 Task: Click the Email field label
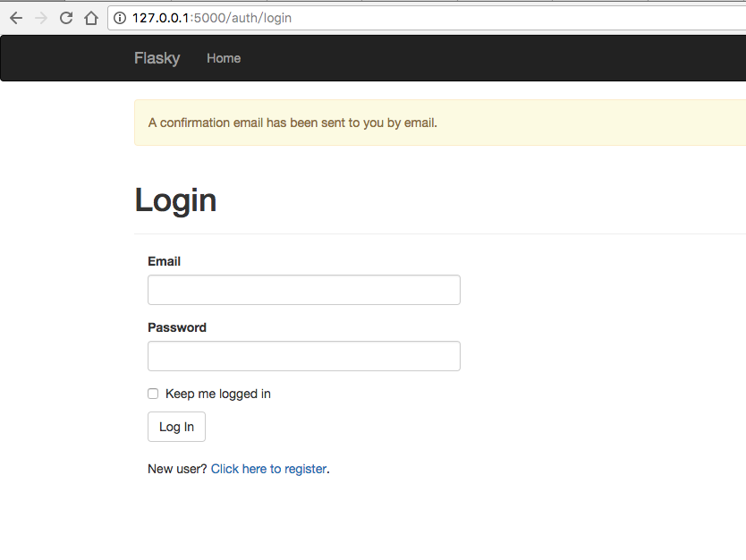pyautogui.click(x=164, y=261)
